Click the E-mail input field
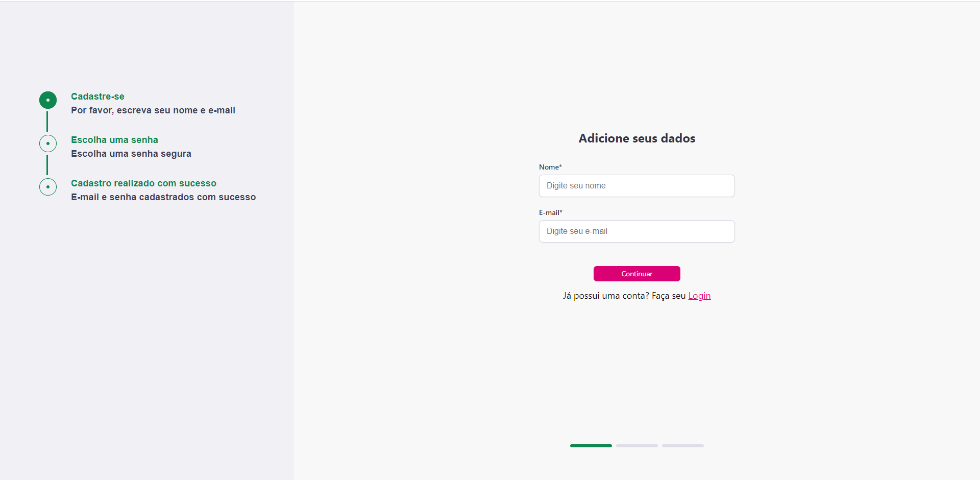This screenshot has height=480, width=980. click(x=636, y=231)
